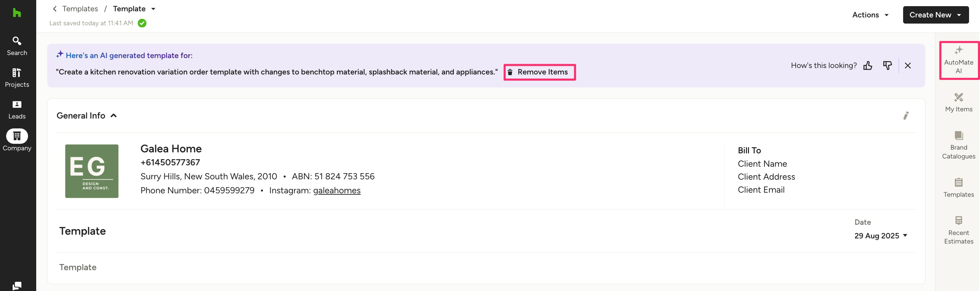Open the Company sidebar section
Viewport: 980px width, 291px height.
coord(17,141)
